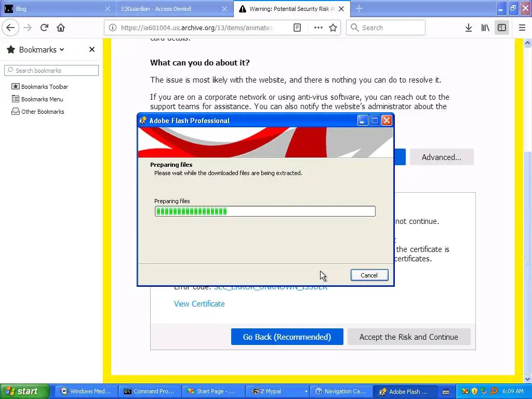532x399 pixels.
Task: Expand the Bookmarks sidebar dropdown
Action: pos(62,49)
